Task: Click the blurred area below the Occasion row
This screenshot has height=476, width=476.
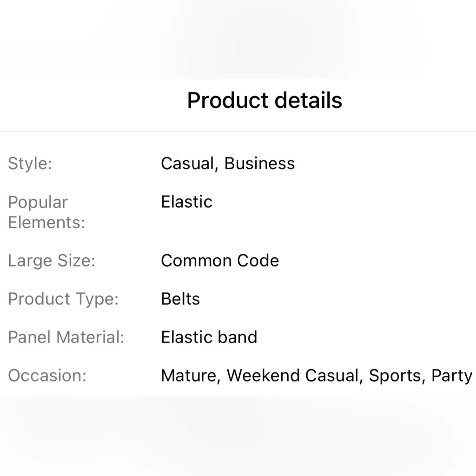Action: click(x=238, y=437)
